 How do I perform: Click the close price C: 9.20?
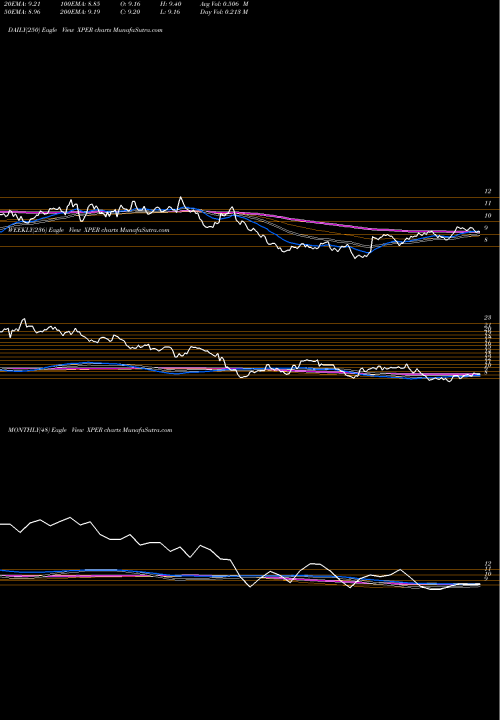pyautogui.click(x=131, y=12)
